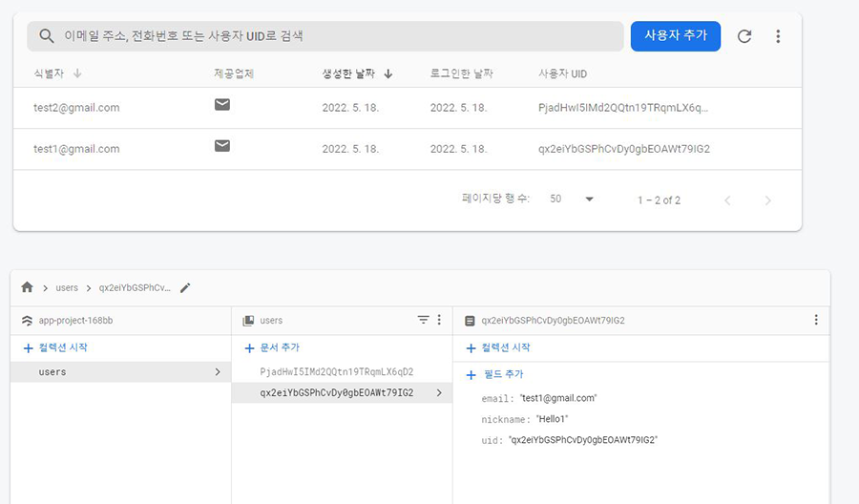Select email field value test1@gmail.com
Screen dimensions: 859x504
point(557,398)
